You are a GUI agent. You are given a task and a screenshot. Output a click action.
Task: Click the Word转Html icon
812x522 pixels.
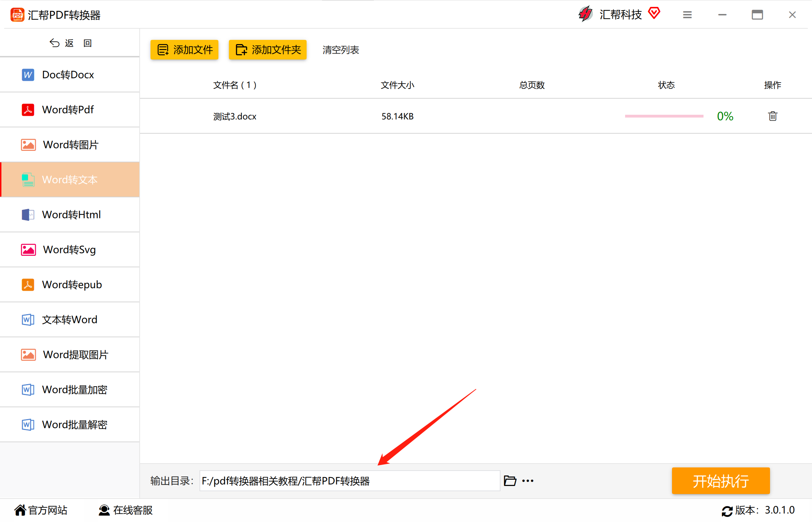[x=28, y=215]
